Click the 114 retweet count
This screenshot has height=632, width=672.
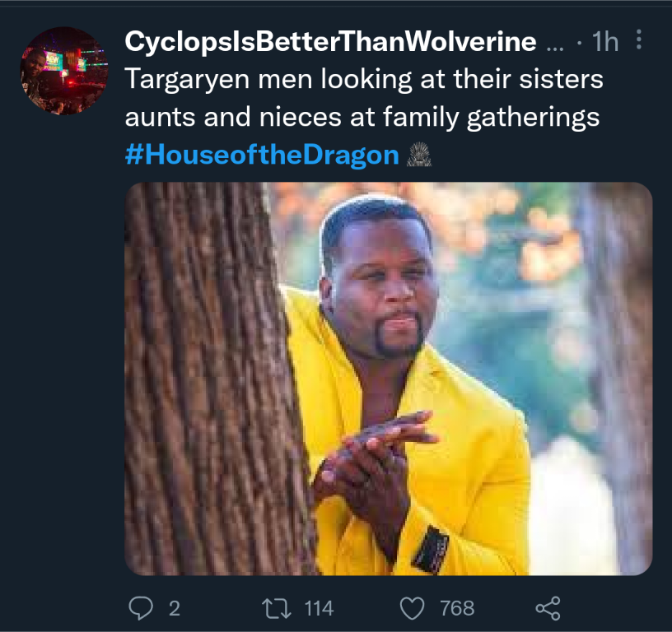tap(319, 608)
